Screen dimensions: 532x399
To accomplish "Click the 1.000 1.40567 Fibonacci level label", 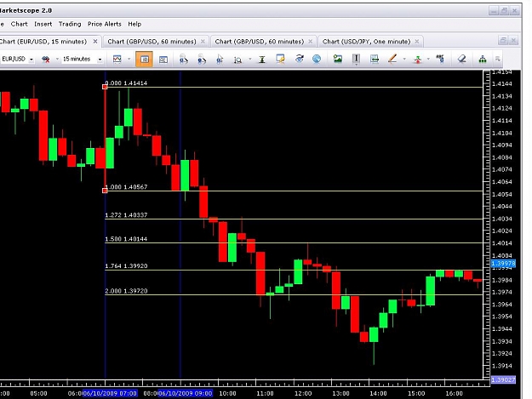I will 126,187.
